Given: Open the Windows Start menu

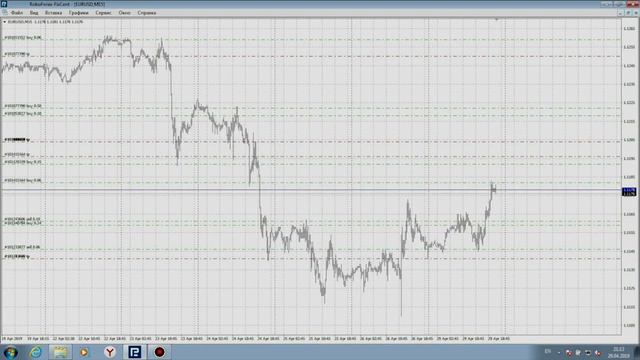Looking at the screenshot, I should pyautogui.click(x=10, y=352).
